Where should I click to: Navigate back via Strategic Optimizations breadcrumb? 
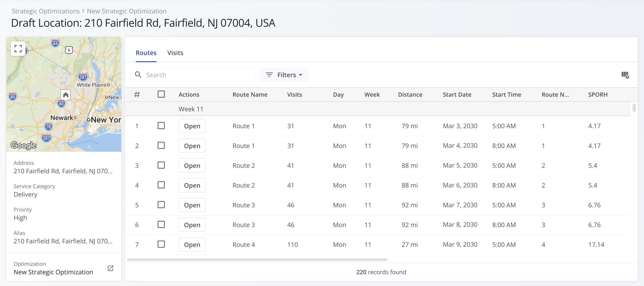click(x=45, y=11)
